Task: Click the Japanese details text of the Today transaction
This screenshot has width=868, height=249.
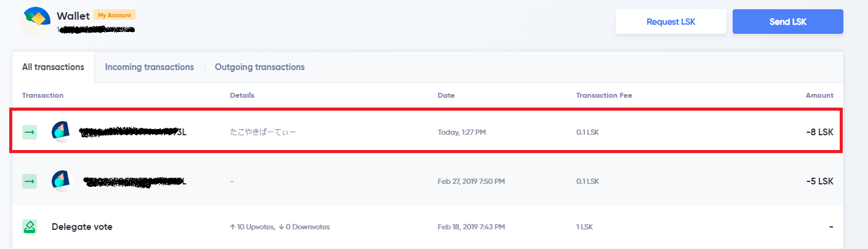Action: (x=263, y=132)
